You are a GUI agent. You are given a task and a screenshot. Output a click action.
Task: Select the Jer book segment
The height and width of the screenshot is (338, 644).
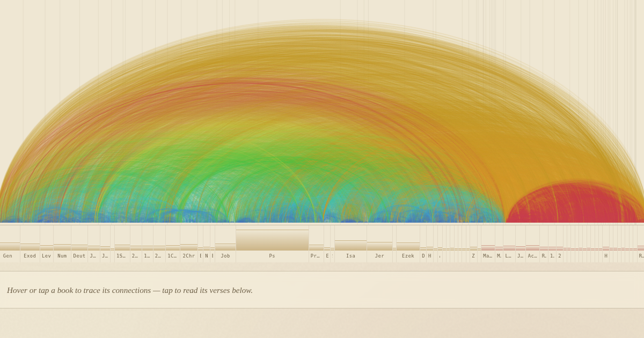379,244
